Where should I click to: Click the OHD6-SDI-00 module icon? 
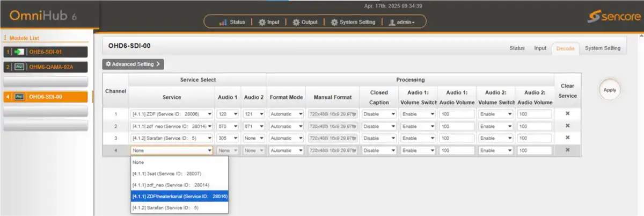click(x=19, y=97)
